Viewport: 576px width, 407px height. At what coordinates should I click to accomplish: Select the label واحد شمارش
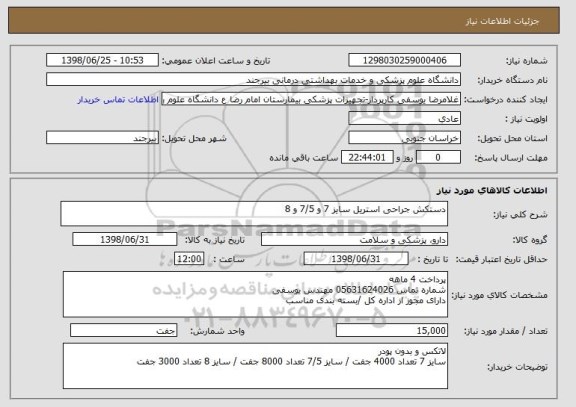(x=217, y=331)
